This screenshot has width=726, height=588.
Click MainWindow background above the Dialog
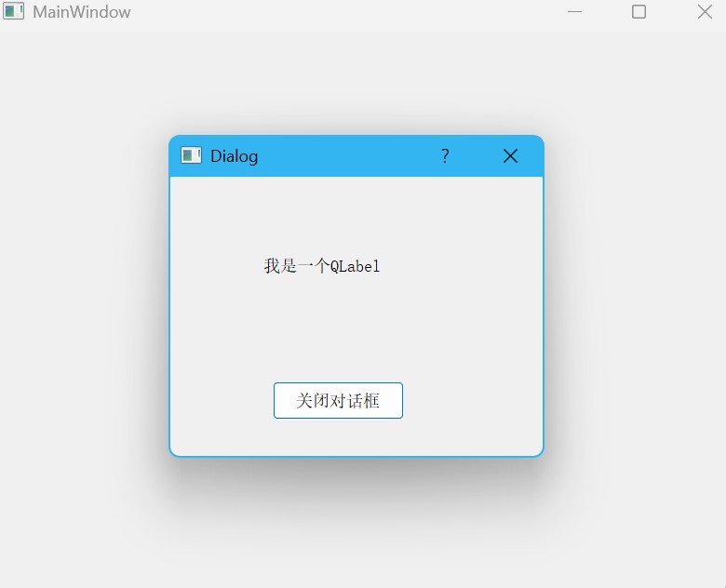(x=356, y=84)
